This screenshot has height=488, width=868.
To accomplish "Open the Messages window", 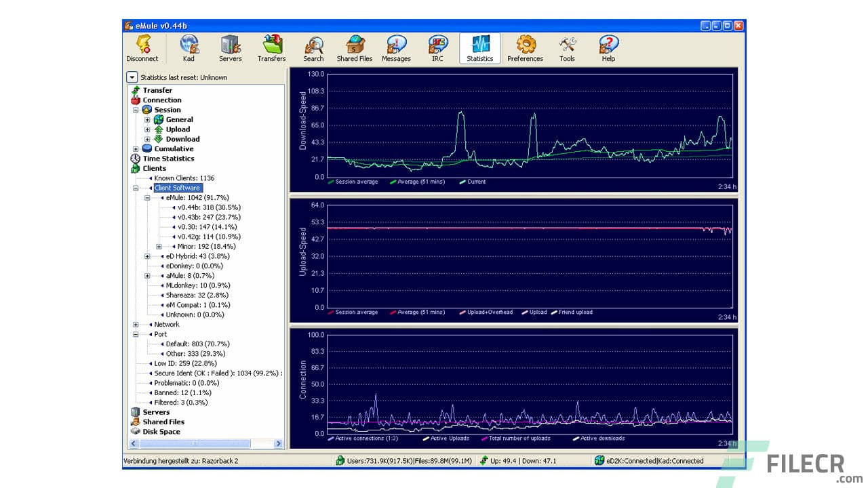I will coord(395,47).
